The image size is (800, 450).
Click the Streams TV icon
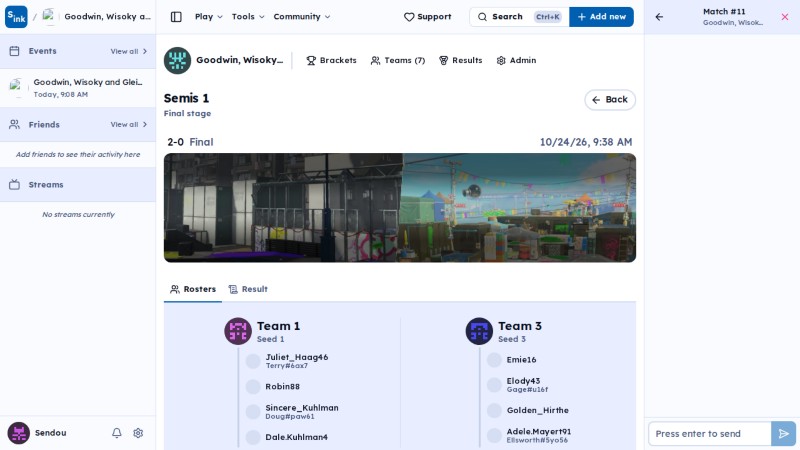(x=14, y=185)
